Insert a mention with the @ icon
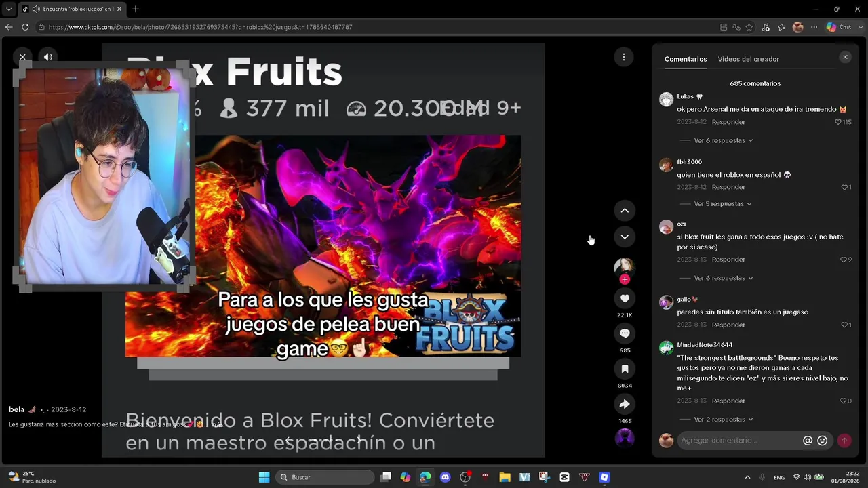This screenshot has height=488, width=868. (807, 441)
